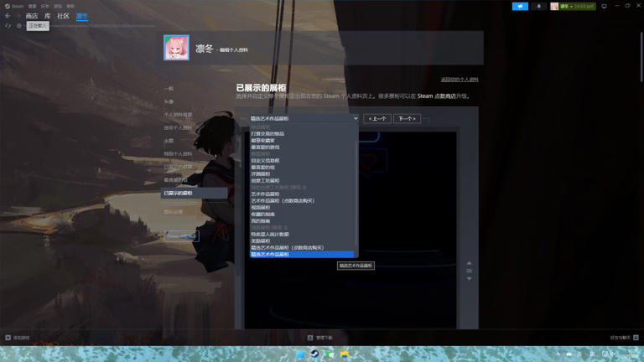Open the blue megaphone announcements button
Screen dimensions: 644x362
click(520, 6)
